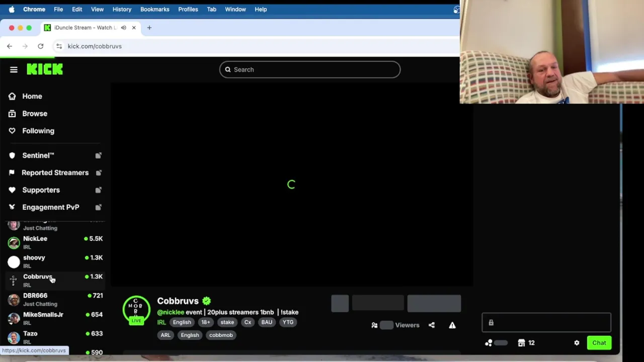Viewport: 644px width, 362px height.
Task: Open the Supporters link
Action: click(x=41, y=190)
